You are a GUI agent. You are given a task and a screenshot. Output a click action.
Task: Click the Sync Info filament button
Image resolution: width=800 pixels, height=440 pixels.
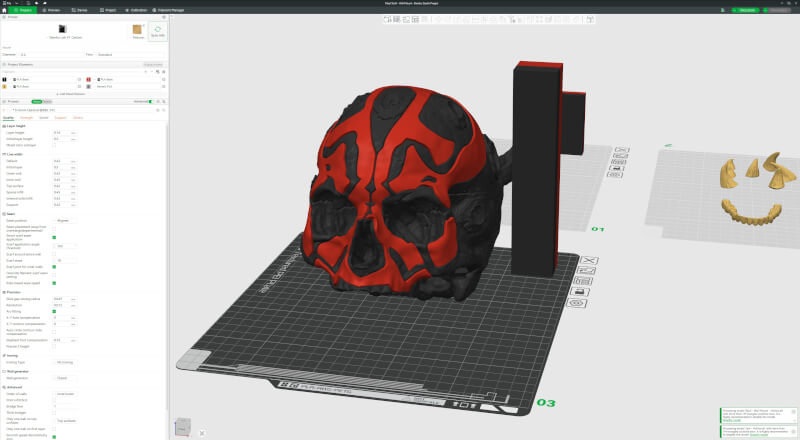point(158,32)
